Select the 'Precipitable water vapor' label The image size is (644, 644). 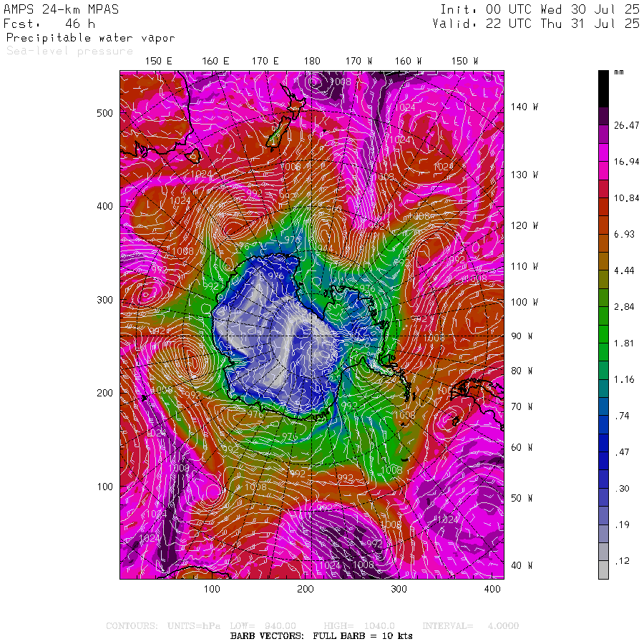[90, 38]
